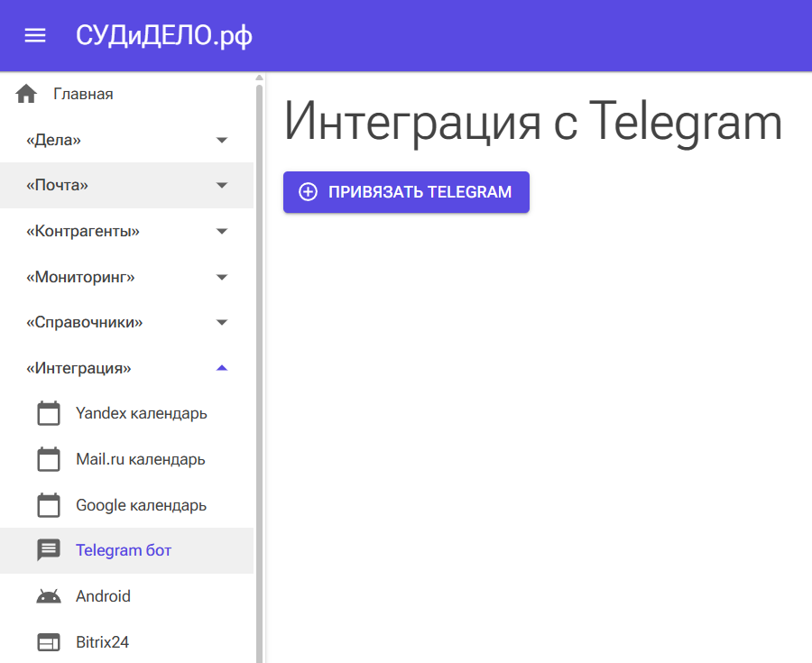Open the hamburger navigation menu
This screenshot has height=663, width=812.
tap(35, 35)
